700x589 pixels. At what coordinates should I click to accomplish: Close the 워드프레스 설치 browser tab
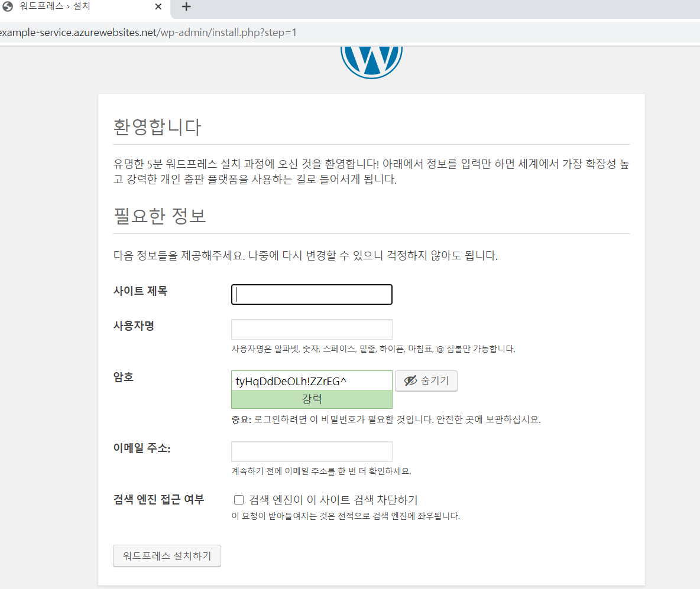pos(158,6)
